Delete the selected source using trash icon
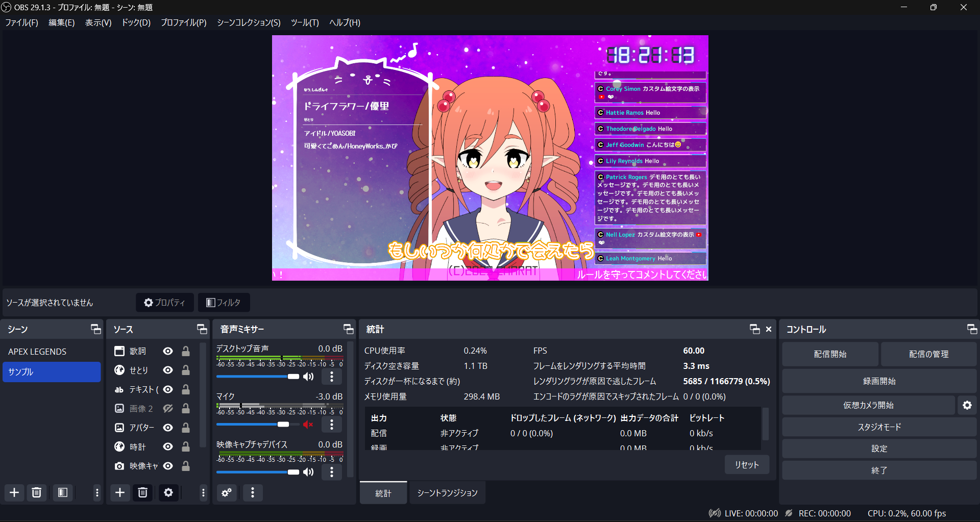Image resolution: width=980 pixels, height=522 pixels. 142,492
